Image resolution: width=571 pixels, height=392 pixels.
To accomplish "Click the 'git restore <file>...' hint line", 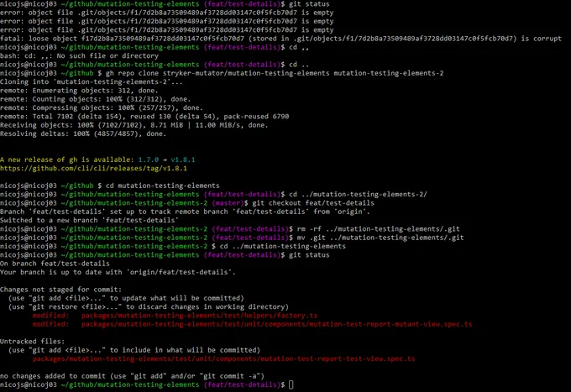I will click(149, 307).
